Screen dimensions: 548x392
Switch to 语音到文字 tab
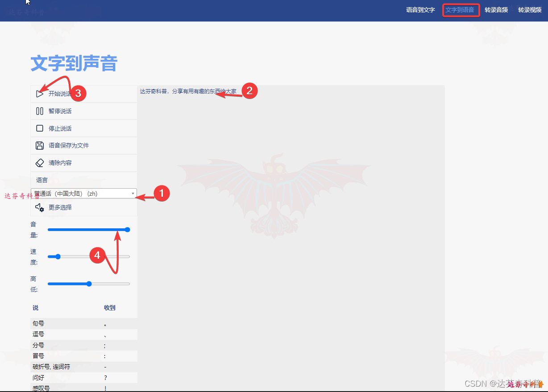[420, 10]
